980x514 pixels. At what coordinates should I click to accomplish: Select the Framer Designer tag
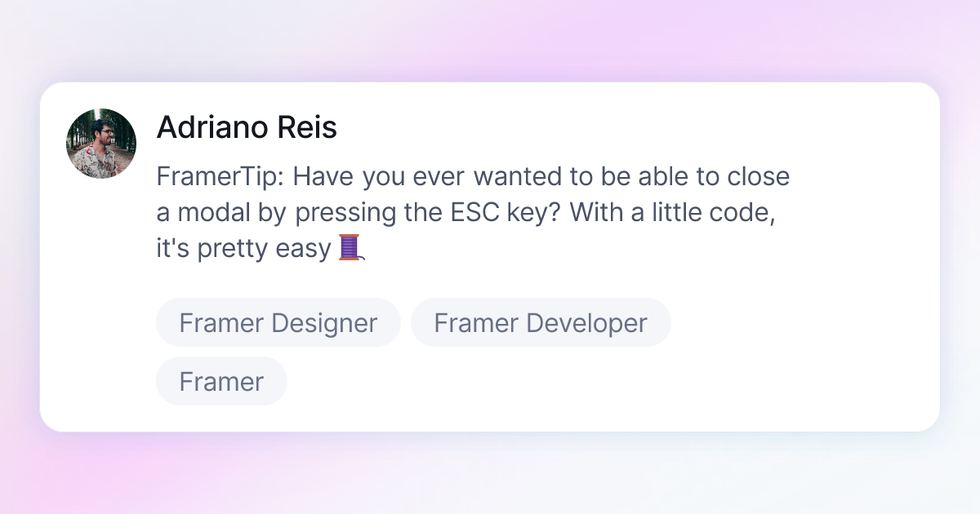278,323
